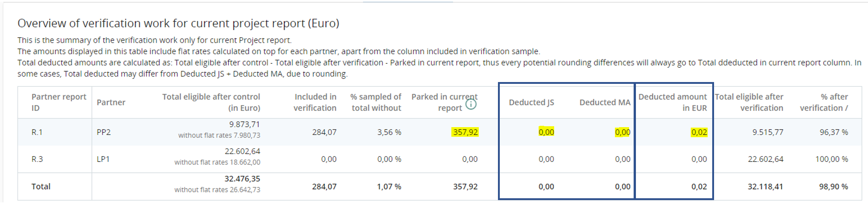The height and width of the screenshot is (206, 868).
Task: Click the Partner column header
Action: (111, 102)
